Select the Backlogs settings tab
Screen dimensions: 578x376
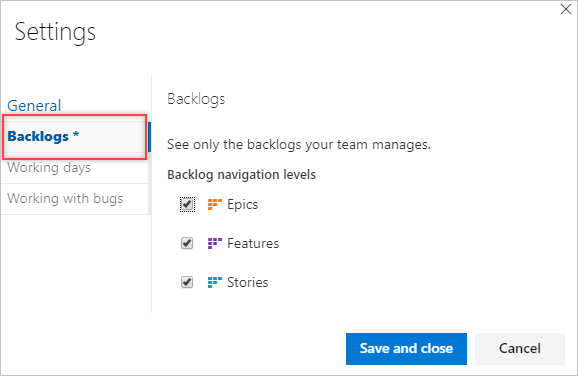tap(75, 137)
